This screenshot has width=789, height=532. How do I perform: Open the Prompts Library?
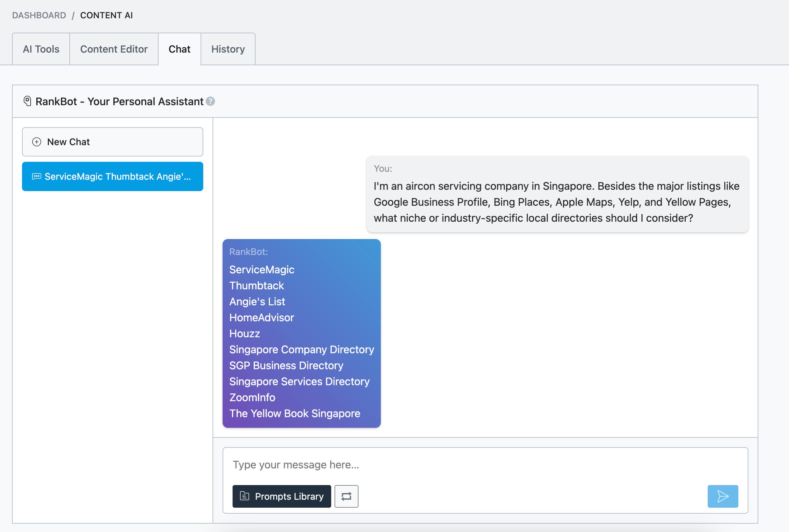pyautogui.click(x=282, y=496)
